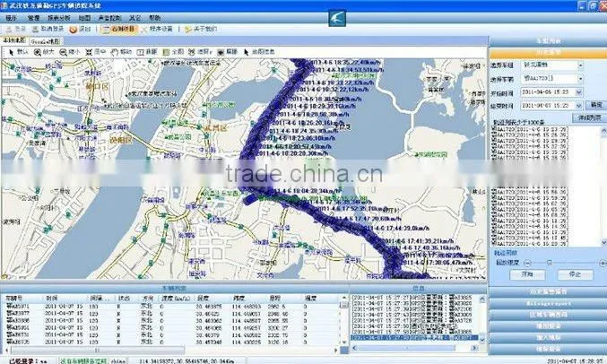
Task: Expand the MileageReport accordion section
Action: [548, 303]
